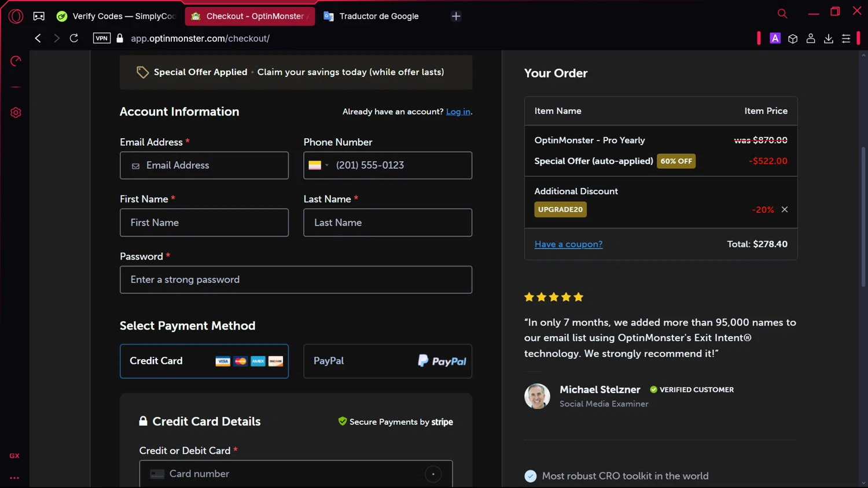Click the 60% OFF badge
868x488 pixels.
(676, 161)
